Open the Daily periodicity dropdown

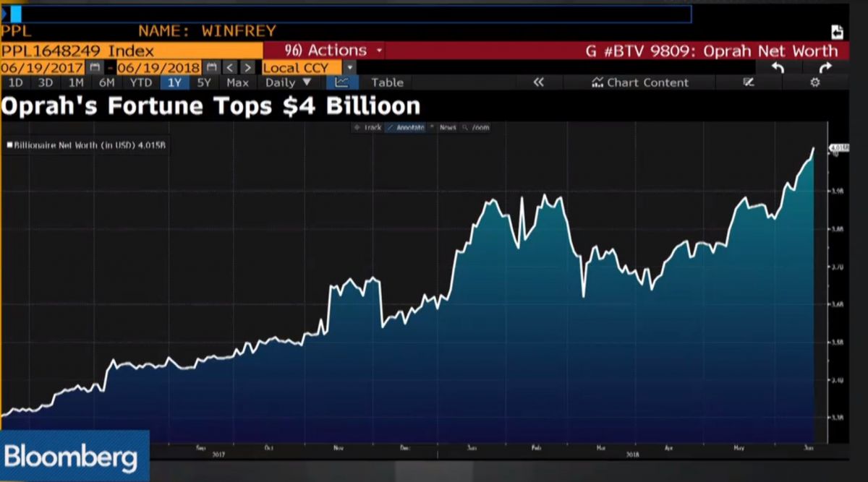289,82
